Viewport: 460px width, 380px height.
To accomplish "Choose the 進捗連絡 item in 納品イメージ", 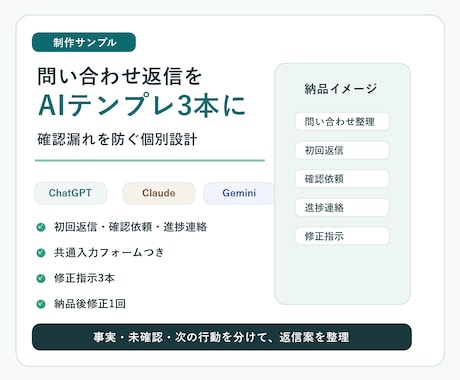I will click(342, 208).
